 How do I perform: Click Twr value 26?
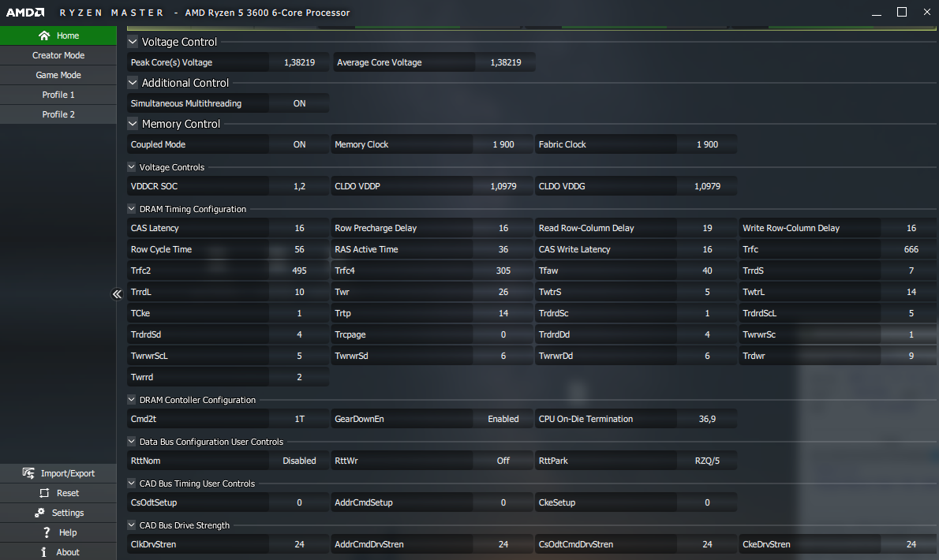(503, 292)
